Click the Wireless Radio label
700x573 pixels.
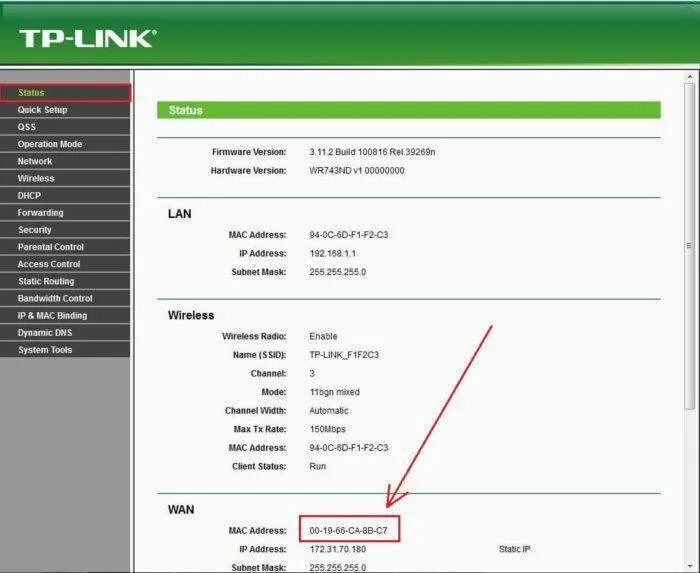click(254, 336)
